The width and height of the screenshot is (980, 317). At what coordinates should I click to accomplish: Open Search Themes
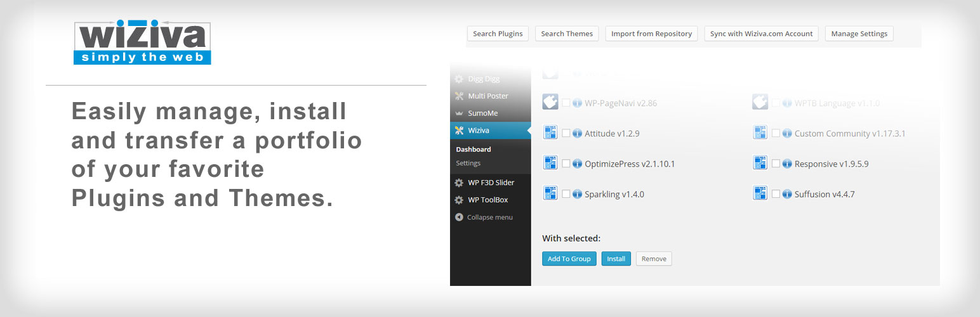pyautogui.click(x=567, y=34)
